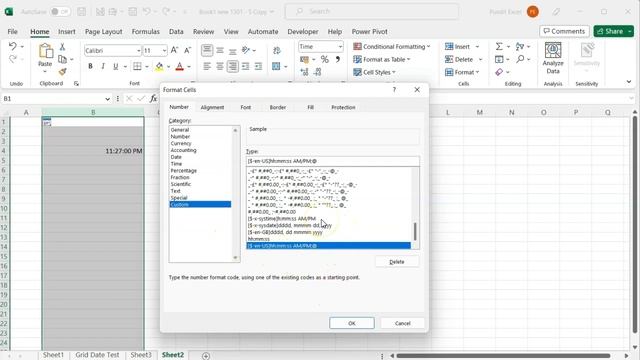Click the Decrease Font Size icon

187,50
